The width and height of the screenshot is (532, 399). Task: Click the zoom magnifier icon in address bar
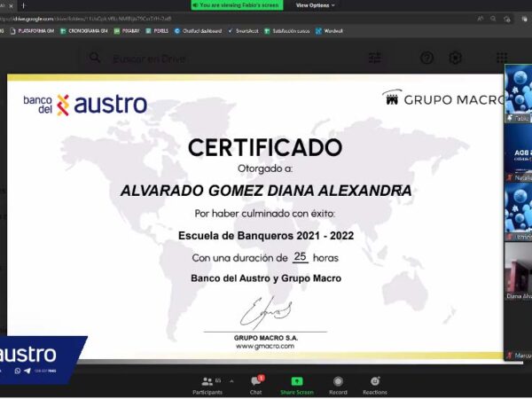coord(493,19)
